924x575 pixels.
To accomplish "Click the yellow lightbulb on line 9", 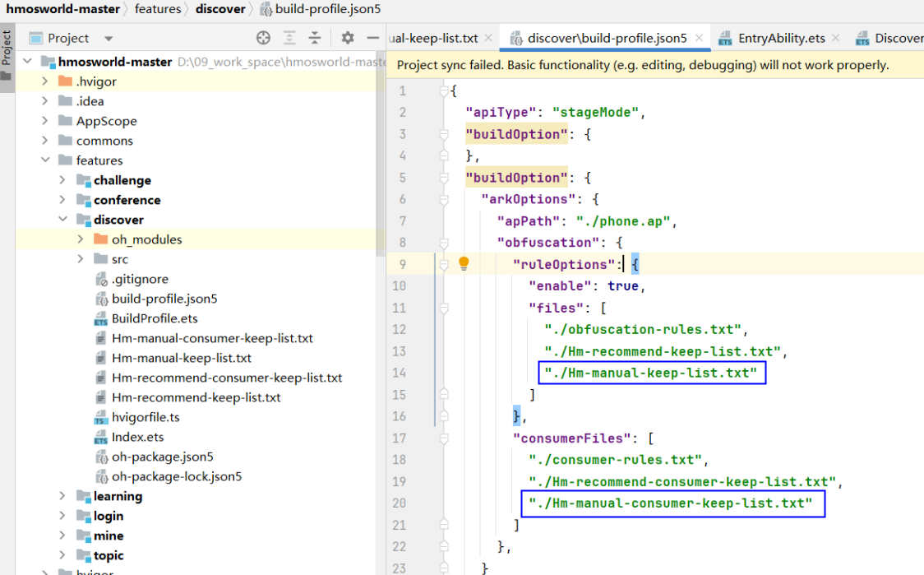I will tap(464, 263).
